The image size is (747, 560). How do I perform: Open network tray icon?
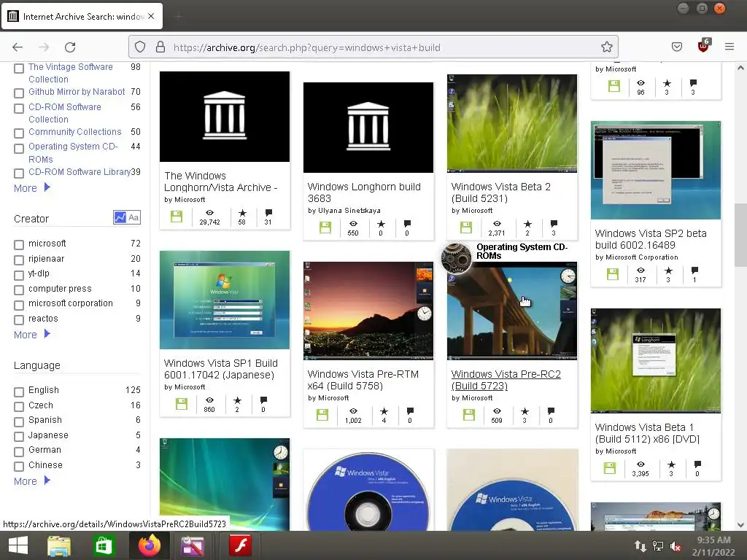tap(658, 546)
